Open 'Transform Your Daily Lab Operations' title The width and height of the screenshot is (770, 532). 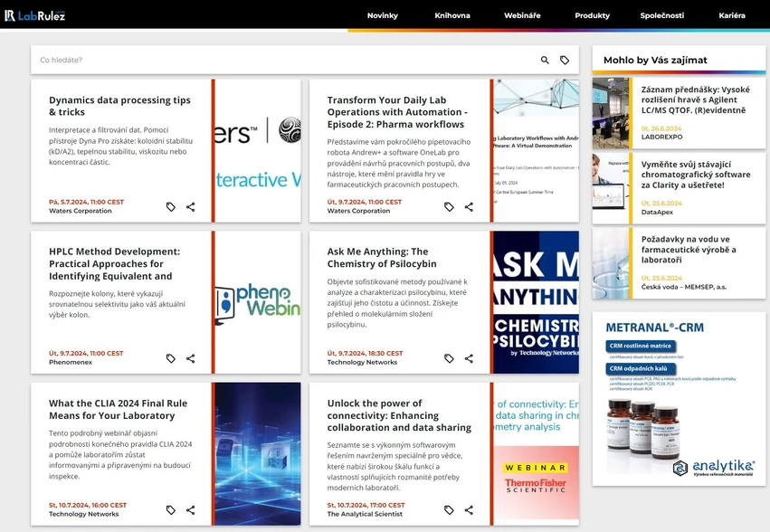click(397, 112)
